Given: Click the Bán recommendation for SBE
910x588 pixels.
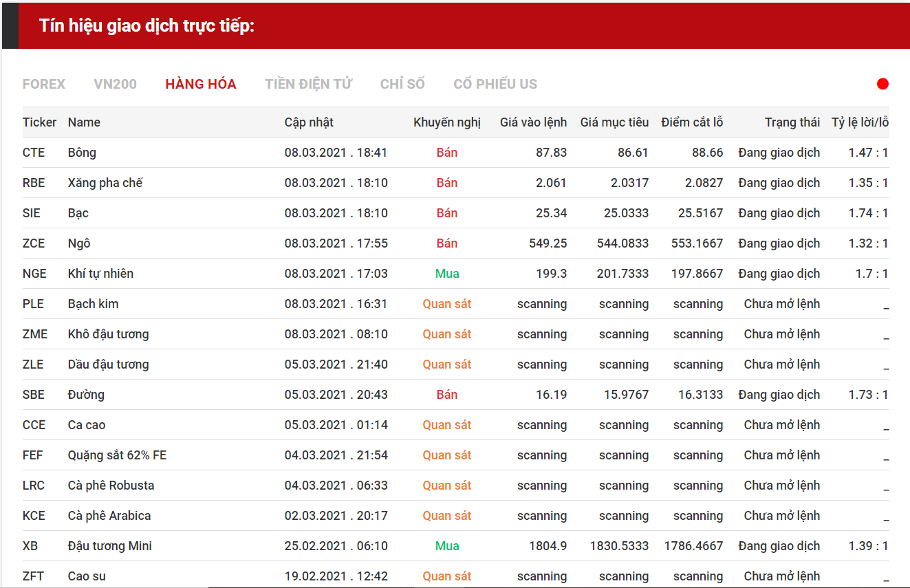Looking at the screenshot, I should coord(447,395).
